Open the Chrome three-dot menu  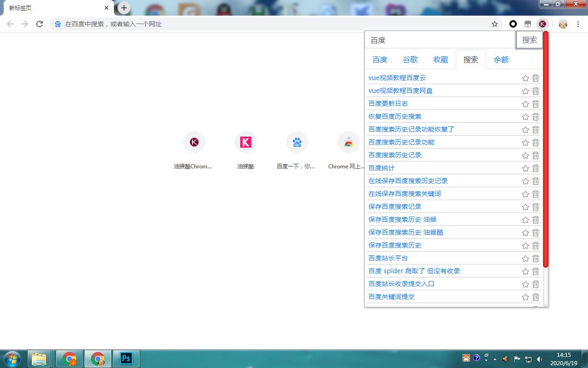coord(578,24)
